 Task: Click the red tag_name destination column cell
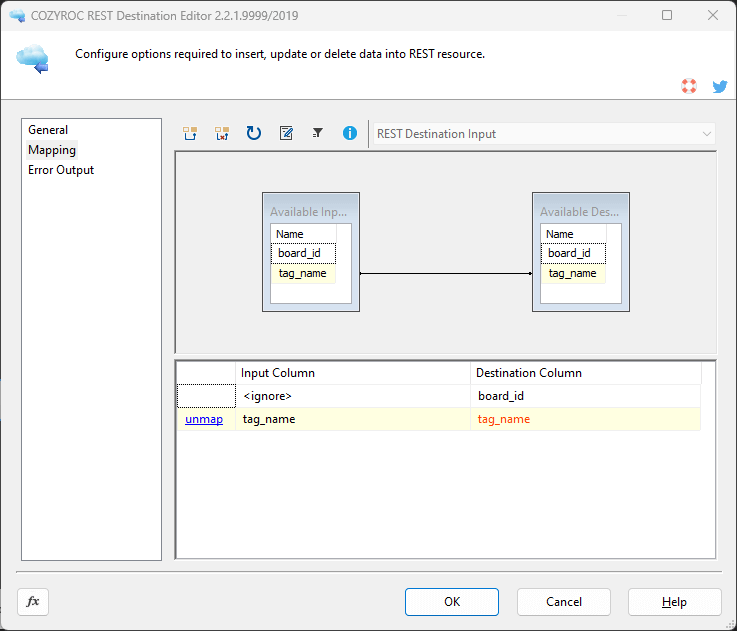pyautogui.click(x=585, y=419)
